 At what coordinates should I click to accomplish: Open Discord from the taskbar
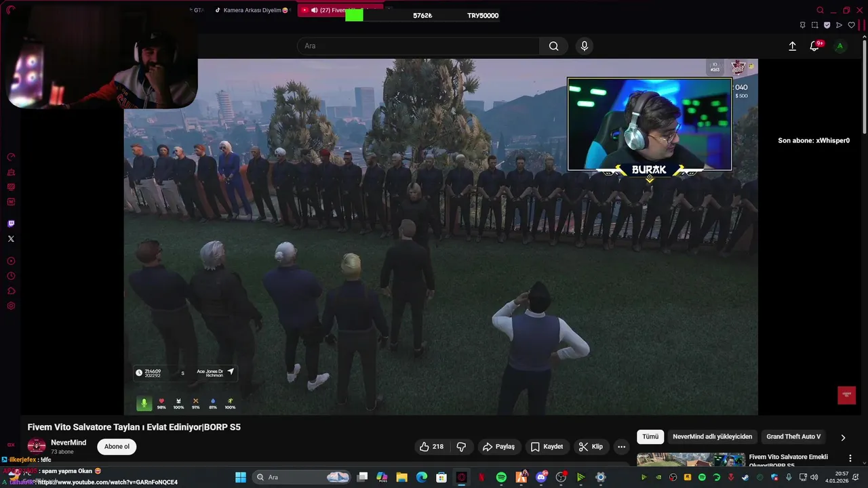[x=541, y=477]
